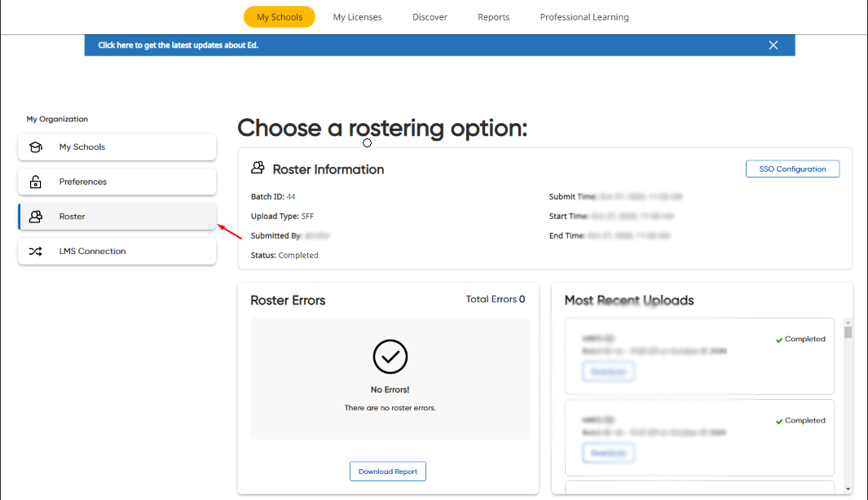The height and width of the screenshot is (500, 868).
Task: Click the people icon in Roster Information header
Action: pos(258,168)
